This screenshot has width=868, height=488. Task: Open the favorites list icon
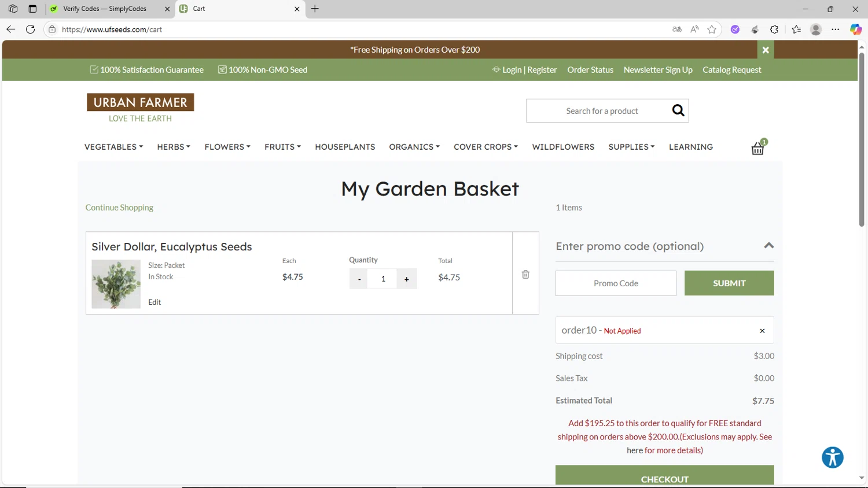(796, 29)
